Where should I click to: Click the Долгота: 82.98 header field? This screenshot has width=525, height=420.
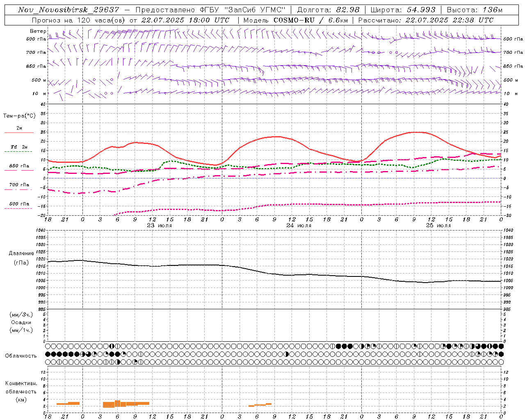pos(328,10)
